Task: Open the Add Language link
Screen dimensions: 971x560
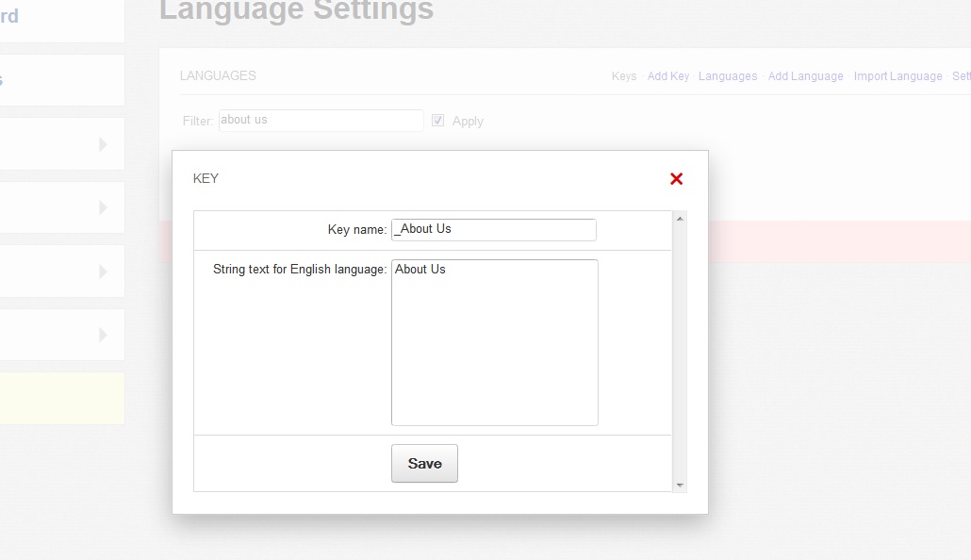Action: coord(805,76)
